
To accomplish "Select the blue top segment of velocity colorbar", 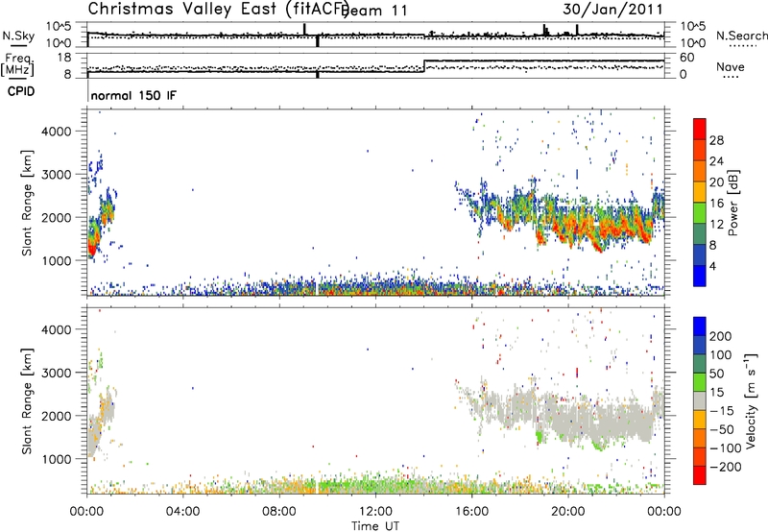I will click(x=700, y=326).
